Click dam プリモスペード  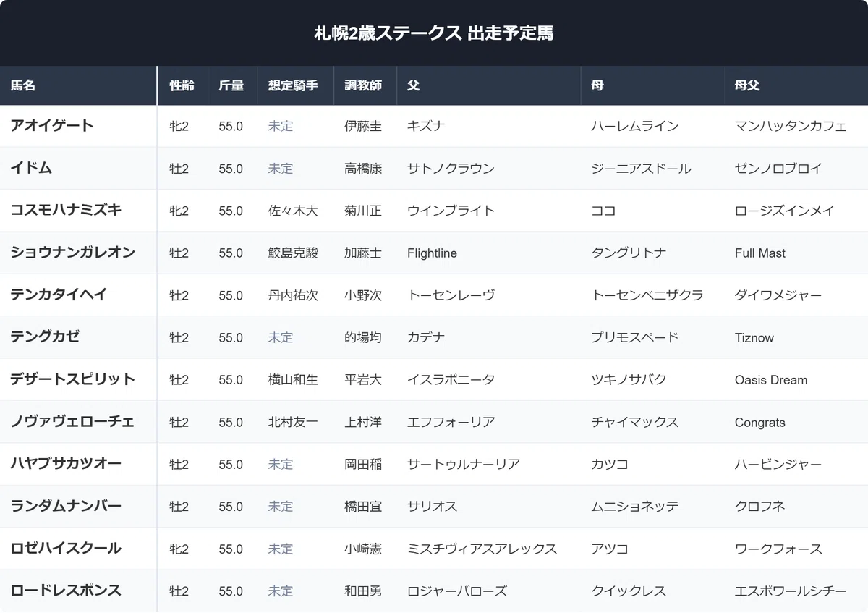(x=634, y=338)
